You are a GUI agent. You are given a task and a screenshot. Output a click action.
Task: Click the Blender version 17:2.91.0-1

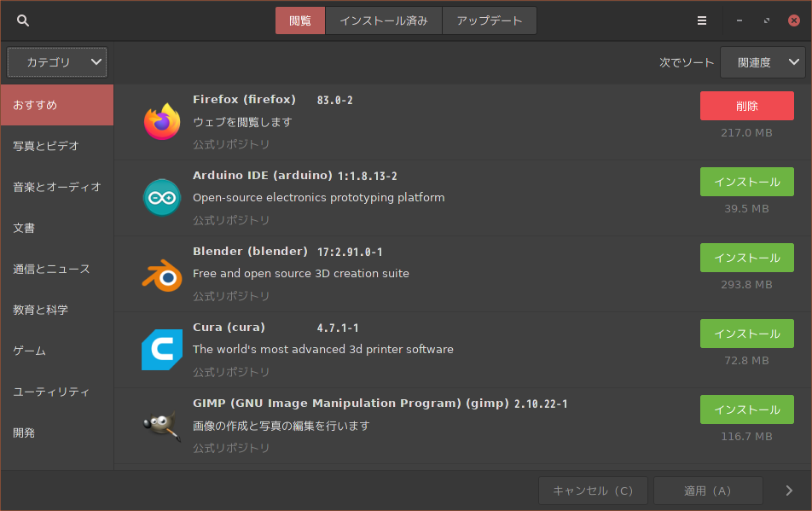point(350,253)
